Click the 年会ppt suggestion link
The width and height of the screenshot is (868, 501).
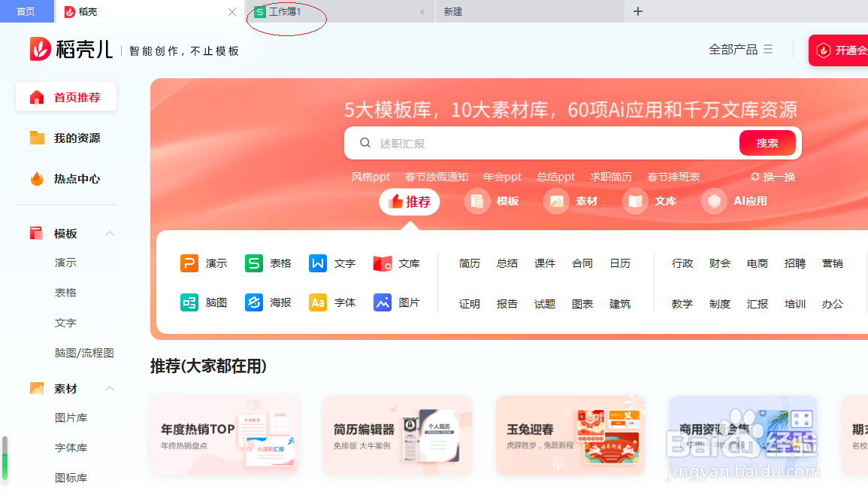[x=502, y=177]
